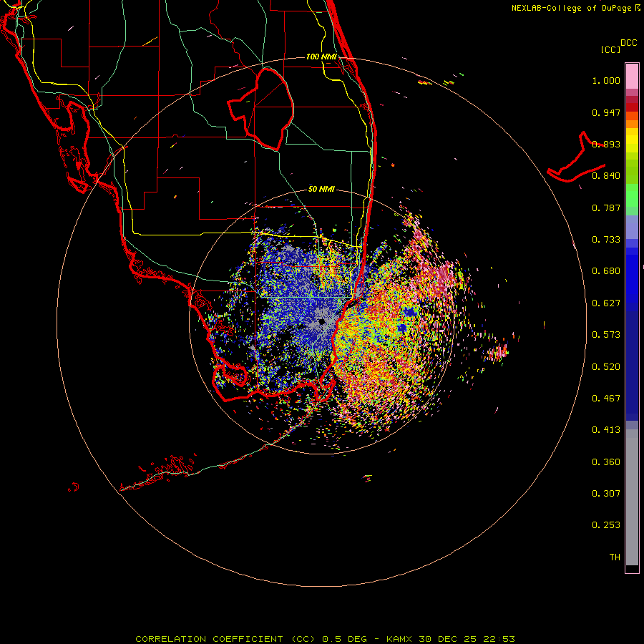Pick the bright green segment of color bar
Image resolution: width=644 pixels, height=644 pixels.
tap(632, 195)
